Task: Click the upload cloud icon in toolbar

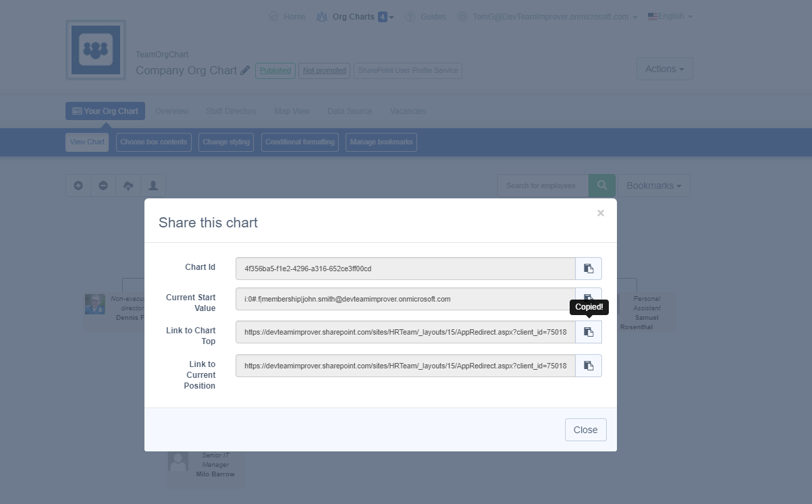Action: pyautogui.click(x=128, y=186)
